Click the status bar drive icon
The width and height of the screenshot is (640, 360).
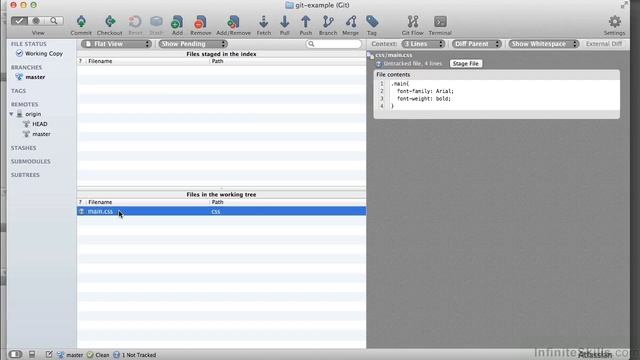32,354
